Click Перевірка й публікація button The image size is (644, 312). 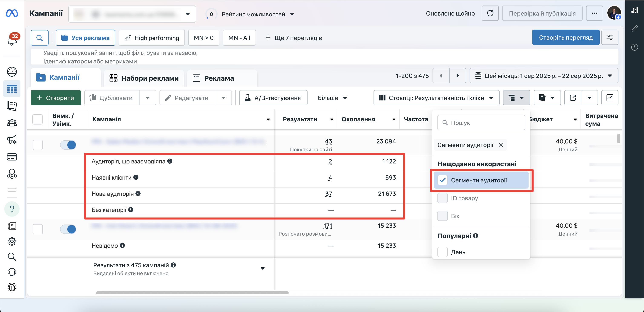tap(542, 13)
